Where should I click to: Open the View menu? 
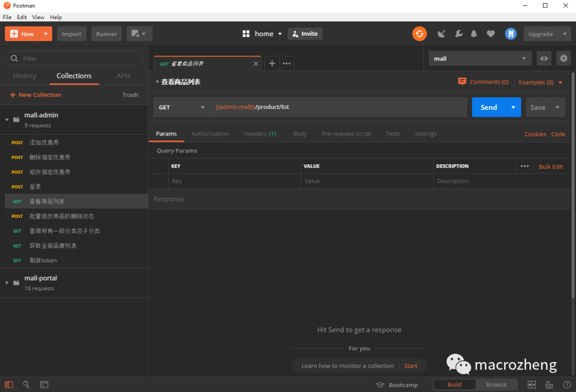point(38,17)
